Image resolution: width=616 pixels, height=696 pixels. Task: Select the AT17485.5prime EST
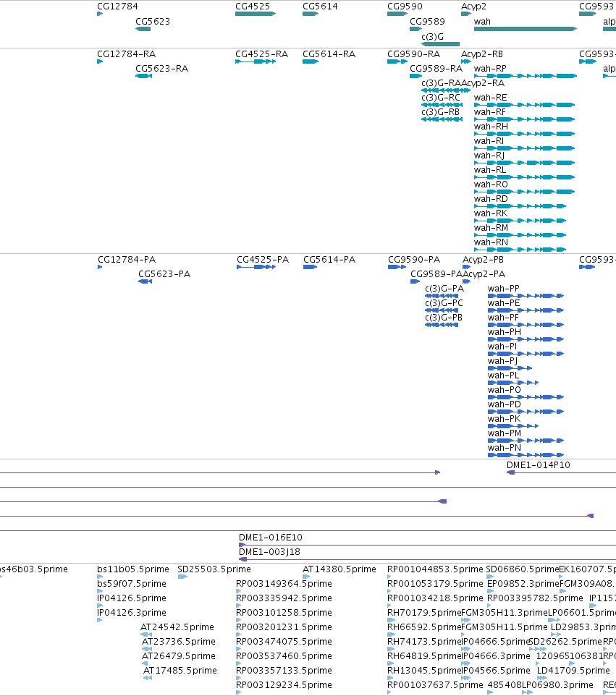[x=148, y=678]
